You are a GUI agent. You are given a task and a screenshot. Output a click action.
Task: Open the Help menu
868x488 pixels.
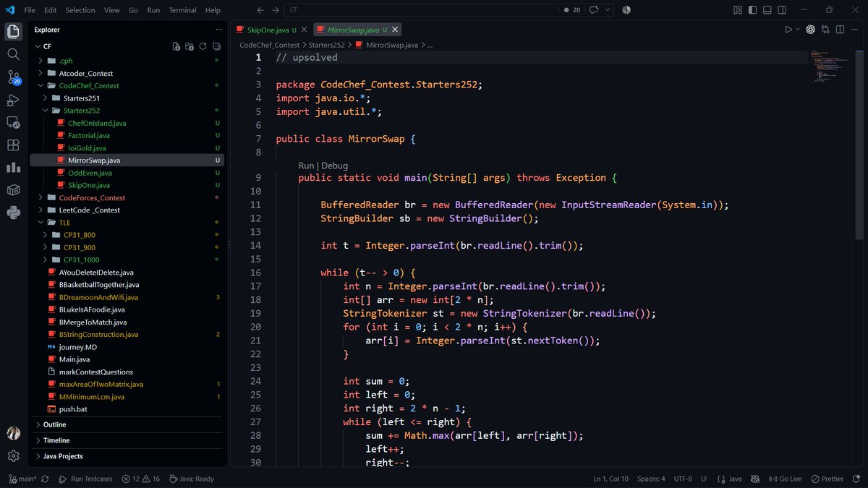tap(213, 10)
